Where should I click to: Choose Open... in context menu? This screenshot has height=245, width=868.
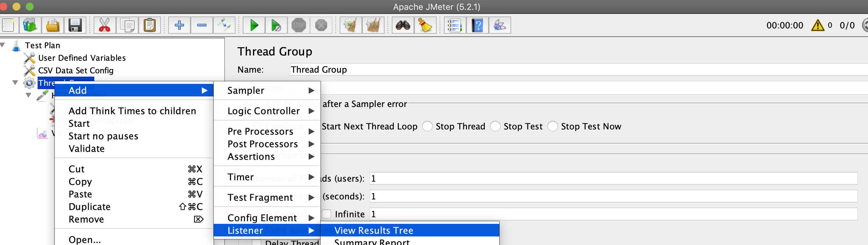(x=134, y=239)
